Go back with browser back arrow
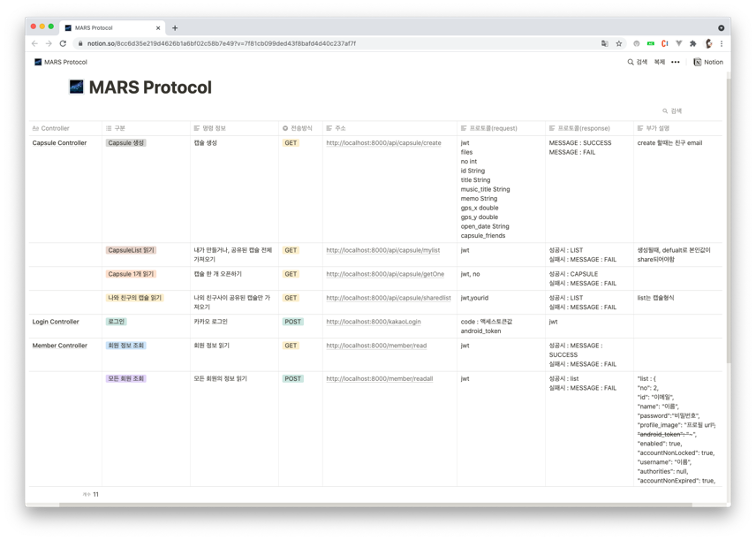 pos(35,43)
